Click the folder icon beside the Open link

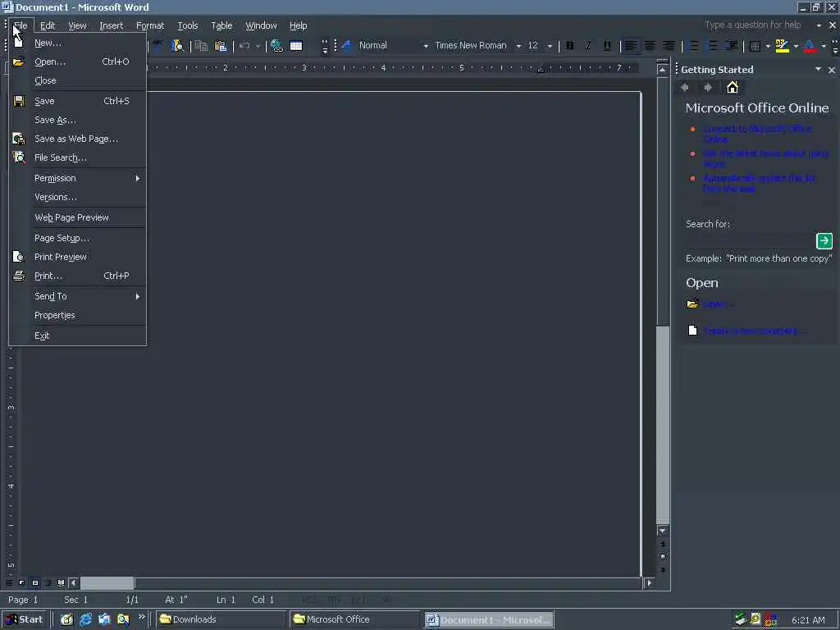click(x=692, y=304)
